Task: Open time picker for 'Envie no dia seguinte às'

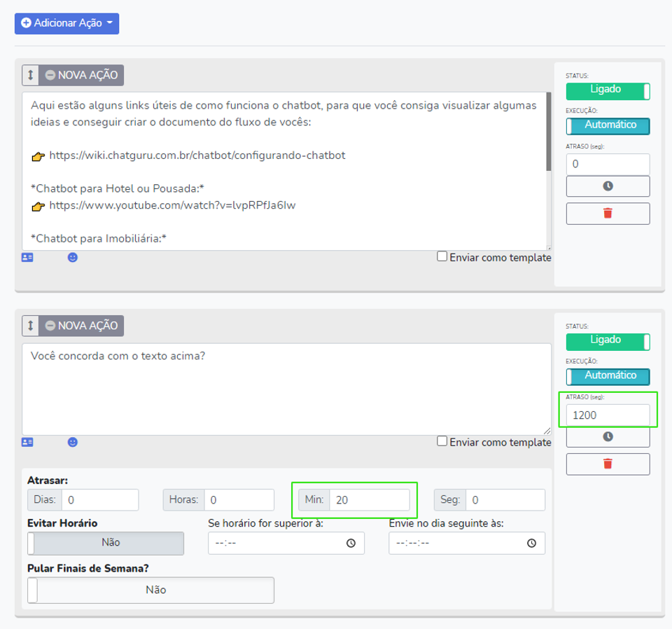Action: [531, 544]
